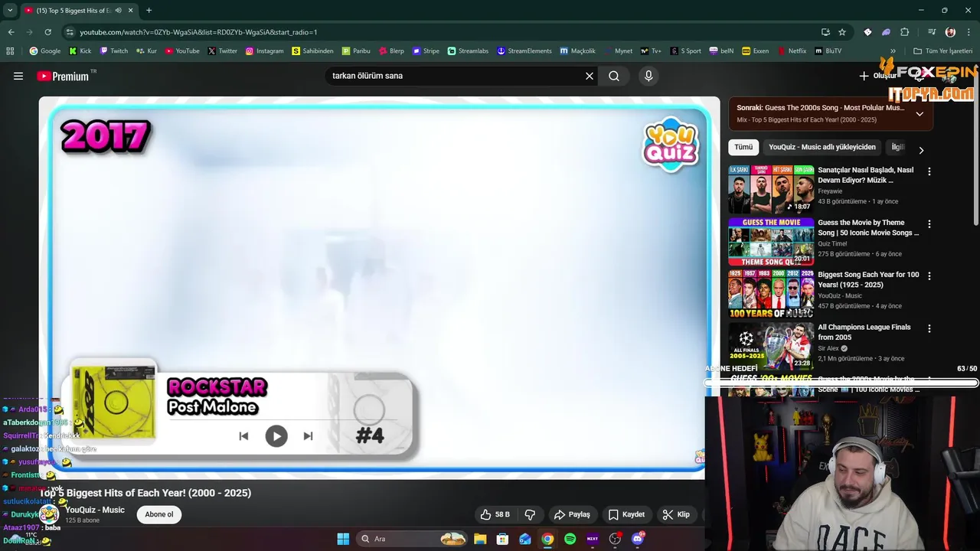Open OBS Studio from taskbar
The image size is (980, 551).
point(615,539)
